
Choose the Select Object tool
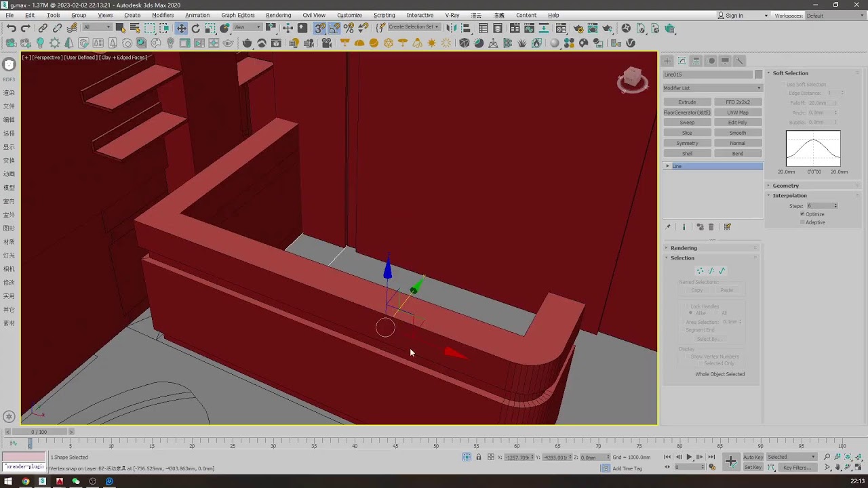coord(120,28)
